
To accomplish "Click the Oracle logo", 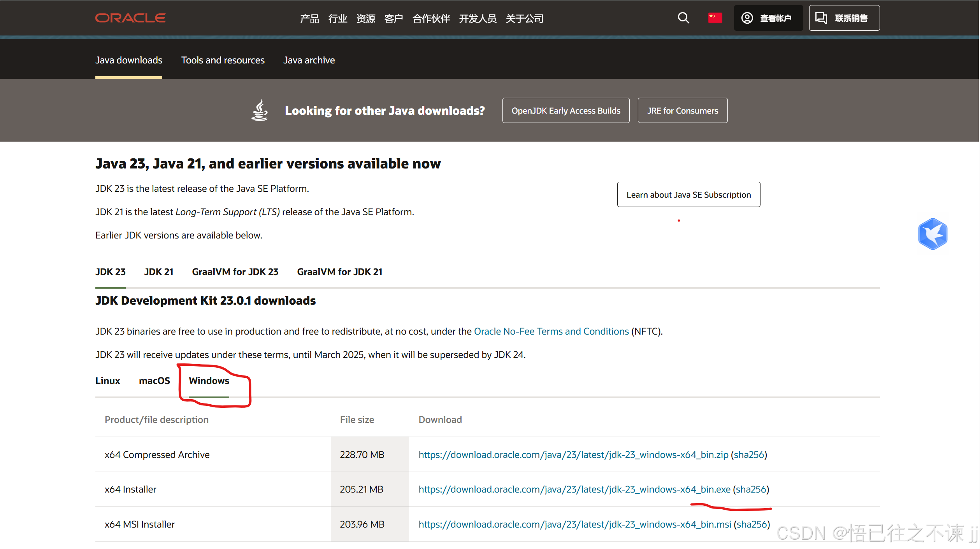I will tap(130, 18).
